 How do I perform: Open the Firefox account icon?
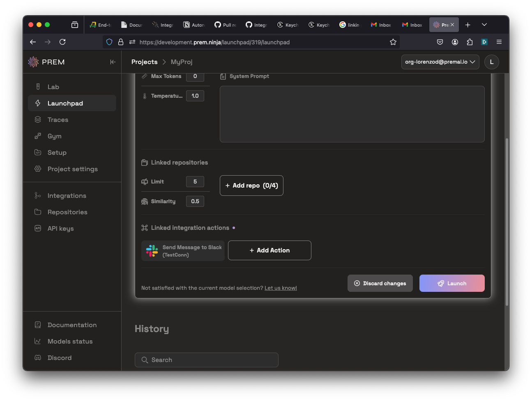click(x=455, y=42)
